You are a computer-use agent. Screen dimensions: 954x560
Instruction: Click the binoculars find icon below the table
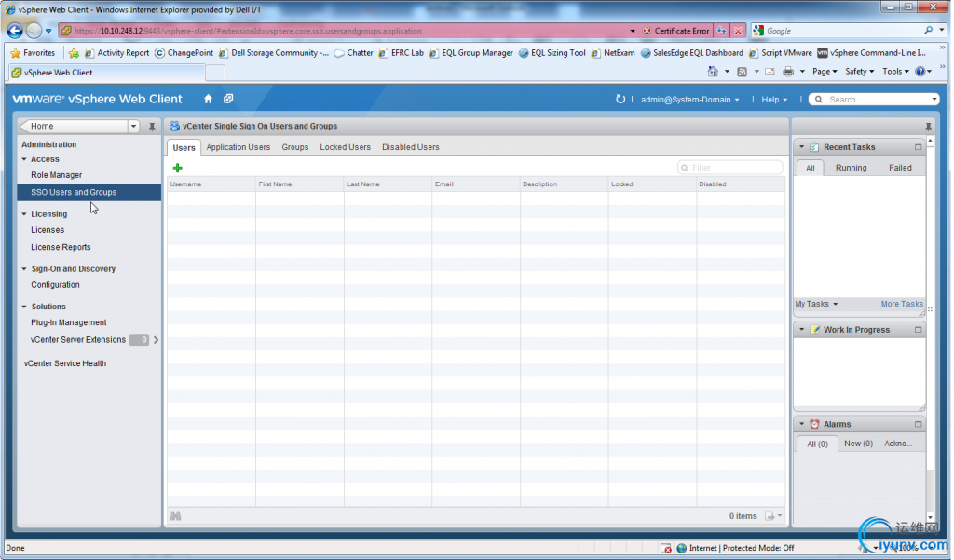176,516
